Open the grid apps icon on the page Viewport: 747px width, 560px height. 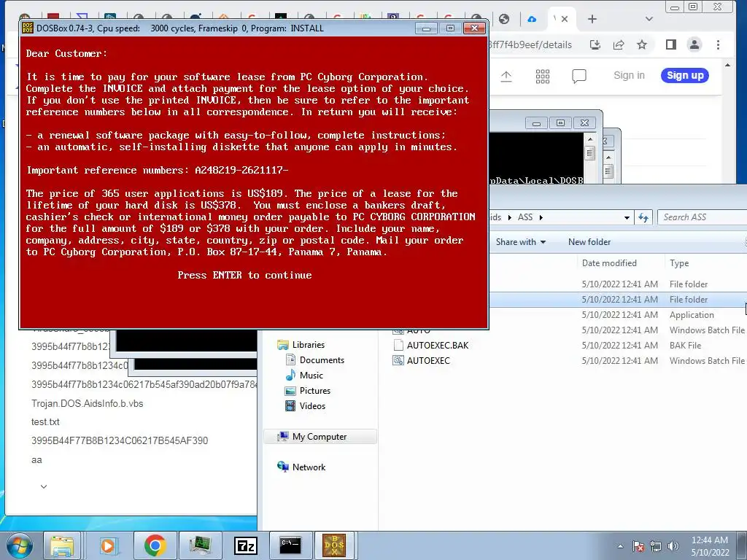542,76
